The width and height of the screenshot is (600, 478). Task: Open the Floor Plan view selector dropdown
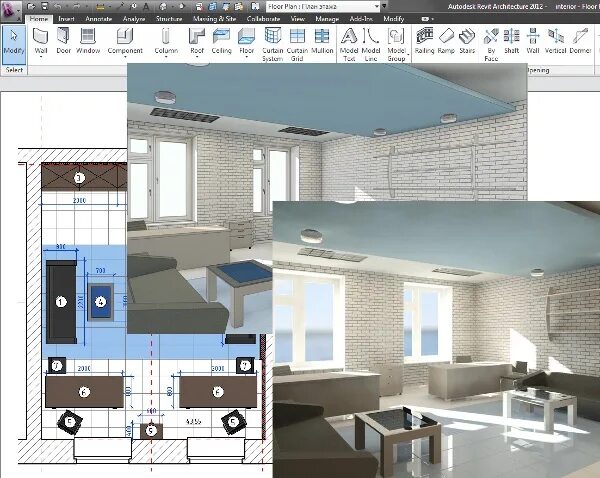pyautogui.click(x=377, y=7)
